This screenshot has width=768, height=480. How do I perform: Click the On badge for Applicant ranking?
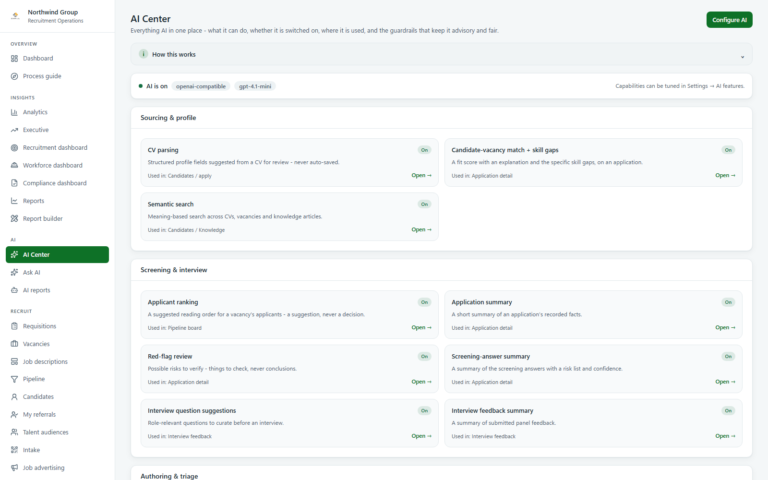[424, 302]
